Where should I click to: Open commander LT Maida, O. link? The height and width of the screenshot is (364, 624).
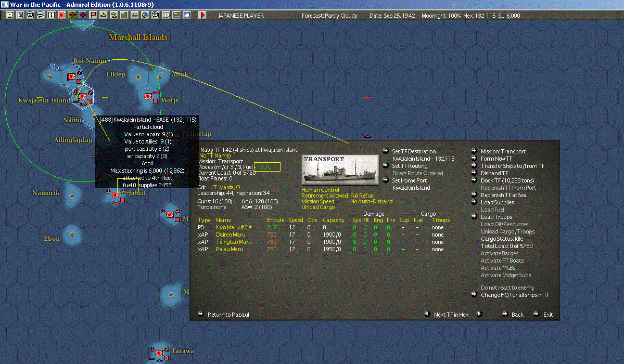click(x=225, y=187)
